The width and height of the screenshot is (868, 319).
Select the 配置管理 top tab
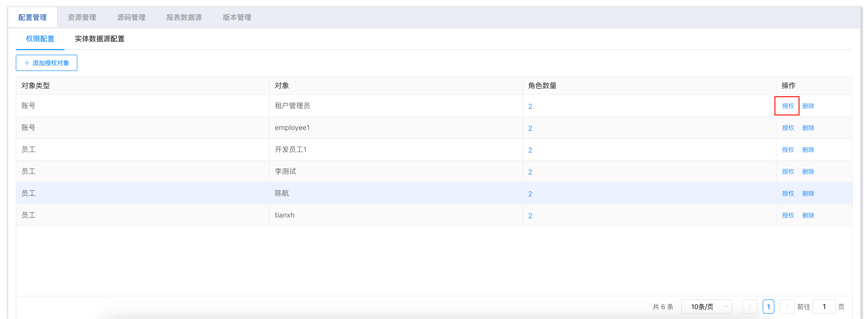[x=33, y=18]
